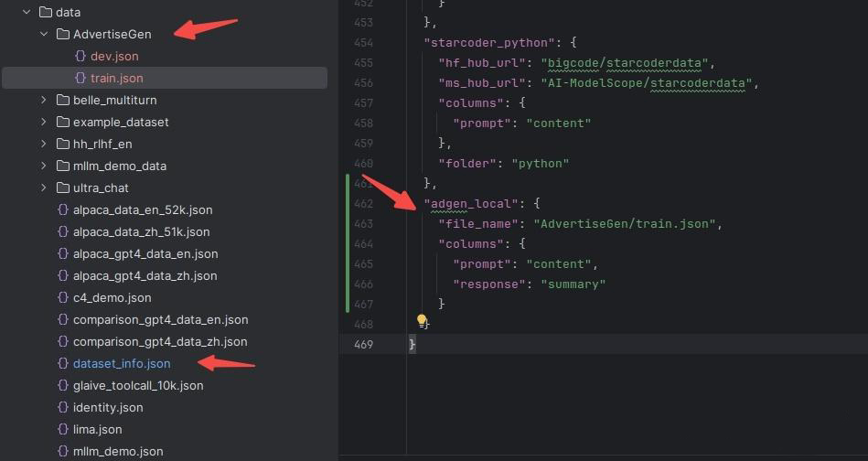The height and width of the screenshot is (461, 868).
Task: Click the "AI-ModelScope/starcoderdata" string
Action: point(647,83)
